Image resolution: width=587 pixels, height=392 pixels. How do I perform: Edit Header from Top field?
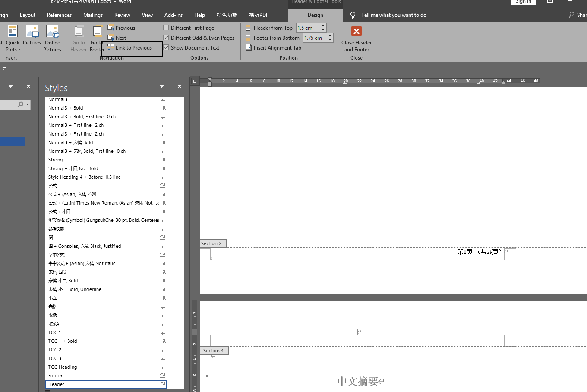click(308, 28)
